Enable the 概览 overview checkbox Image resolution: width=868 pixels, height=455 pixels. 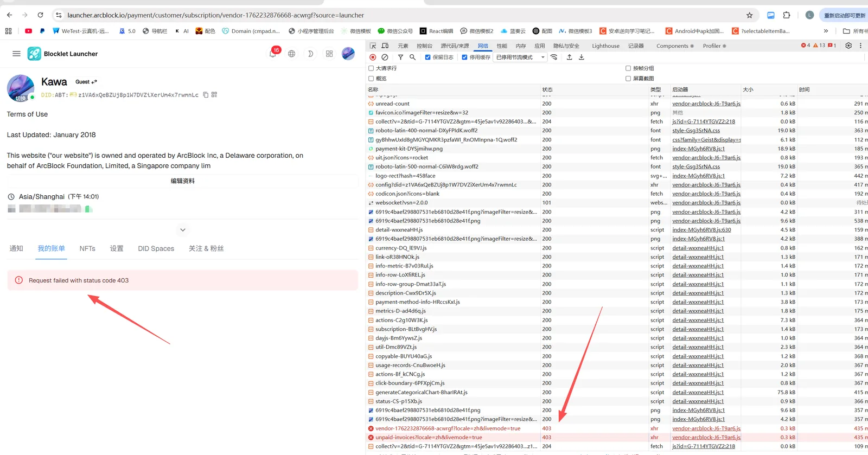372,79
